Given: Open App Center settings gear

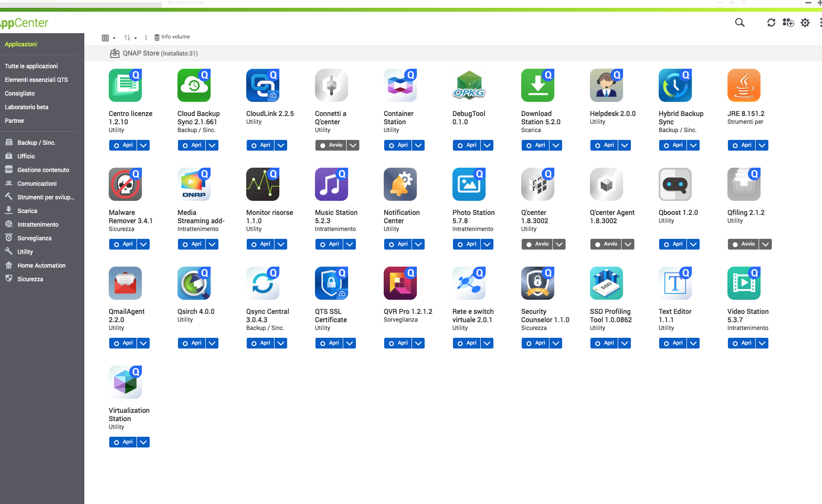Looking at the screenshot, I should tap(805, 22).
